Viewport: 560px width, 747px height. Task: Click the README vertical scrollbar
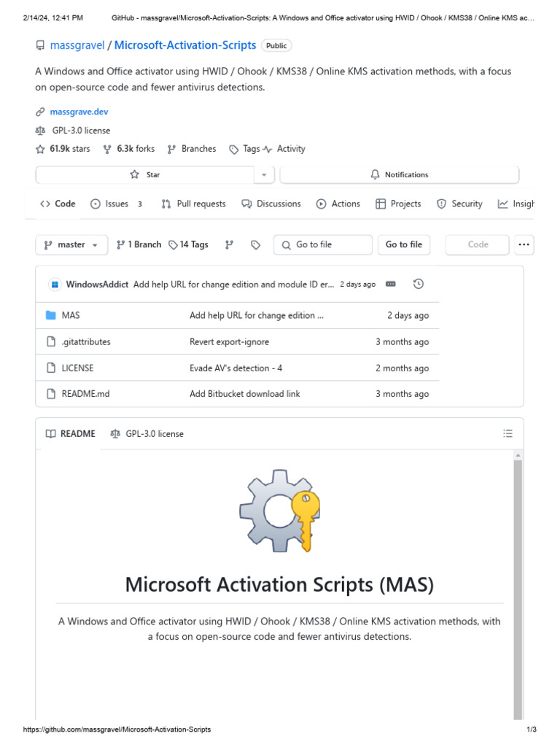[x=518, y=589]
